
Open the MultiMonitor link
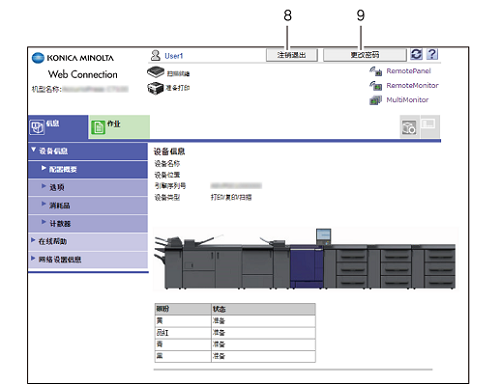point(407,100)
